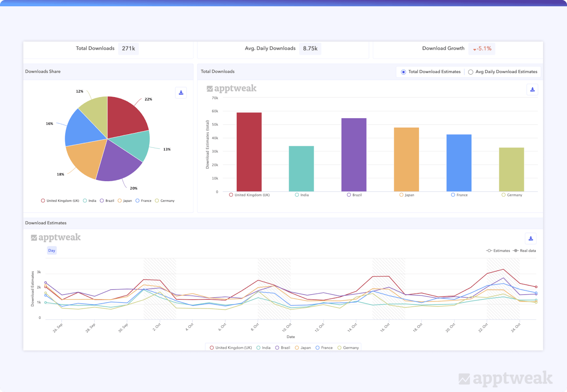Click the AppTweak logo in bar chart
The width and height of the screenshot is (567, 392).
pos(232,89)
